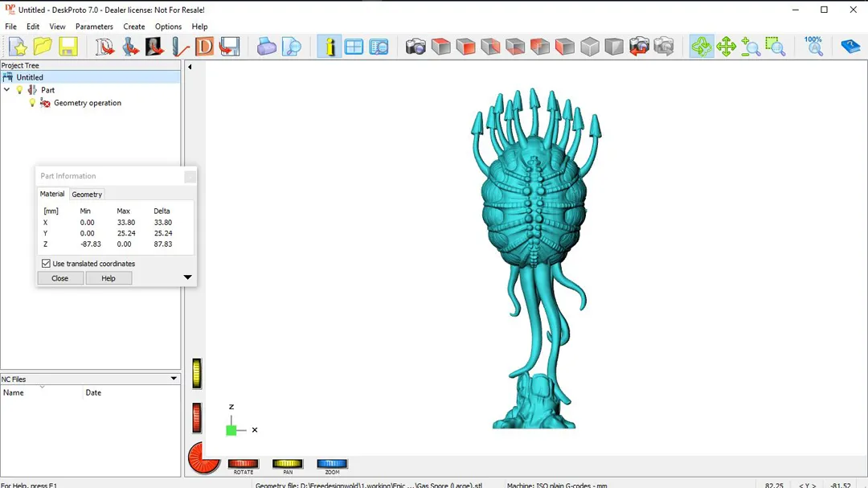868x488 pixels.
Task: Activate zoom window selection tool
Action: [x=776, y=47]
